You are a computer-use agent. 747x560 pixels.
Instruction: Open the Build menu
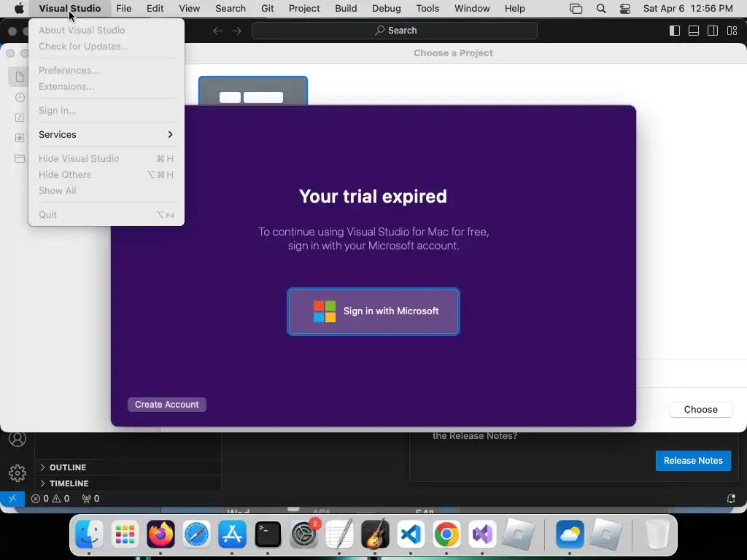click(x=346, y=9)
